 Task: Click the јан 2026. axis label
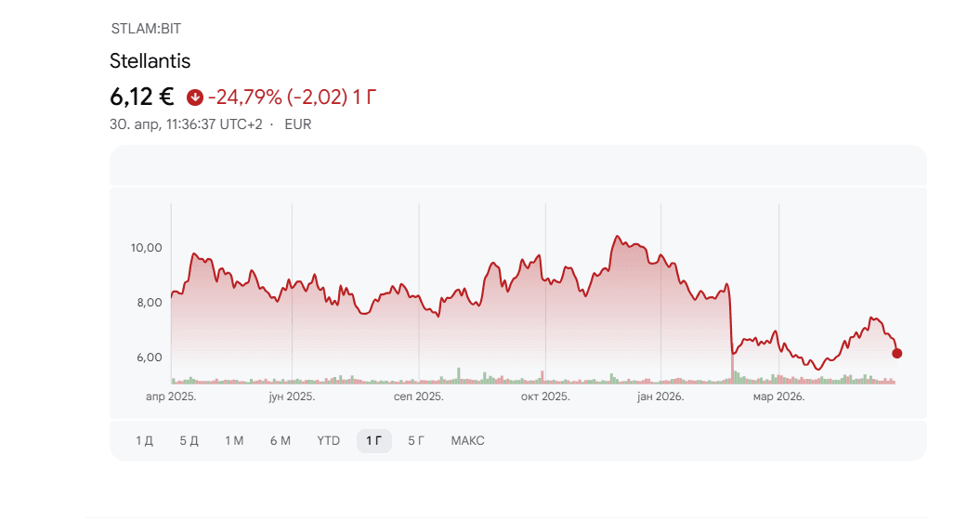[x=660, y=396]
